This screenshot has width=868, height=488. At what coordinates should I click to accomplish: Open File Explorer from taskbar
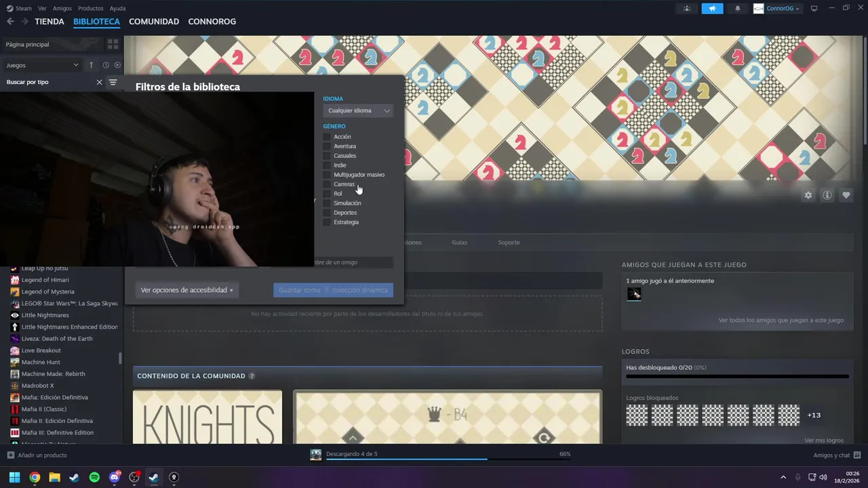point(54,477)
